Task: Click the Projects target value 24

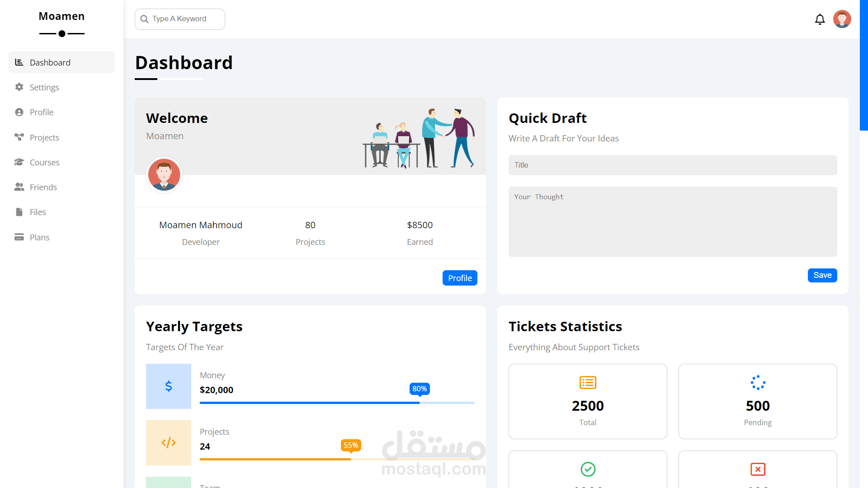Action: (x=205, y=446)
